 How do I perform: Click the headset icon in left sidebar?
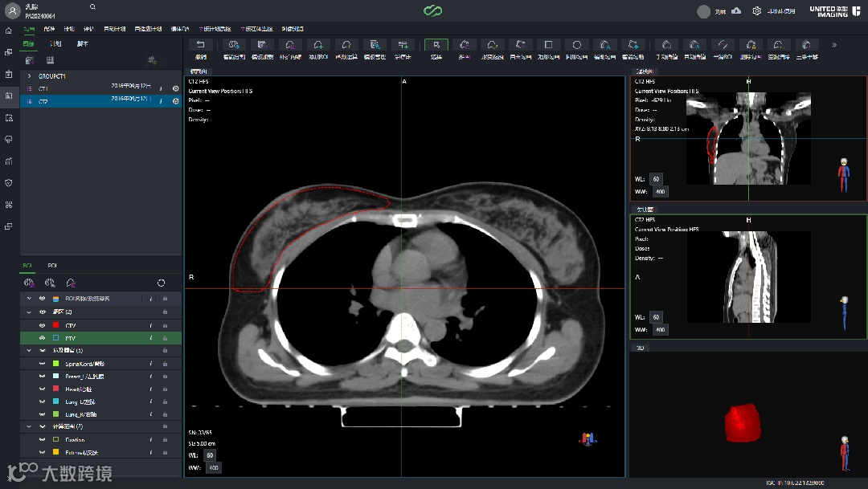pyautogui.click(x=8, y=140)
